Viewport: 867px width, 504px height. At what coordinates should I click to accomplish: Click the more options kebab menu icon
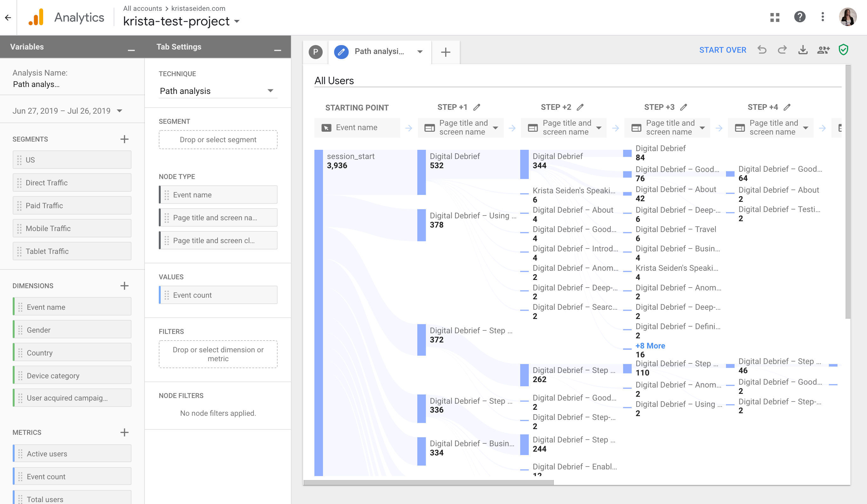[x=823, y=16]
